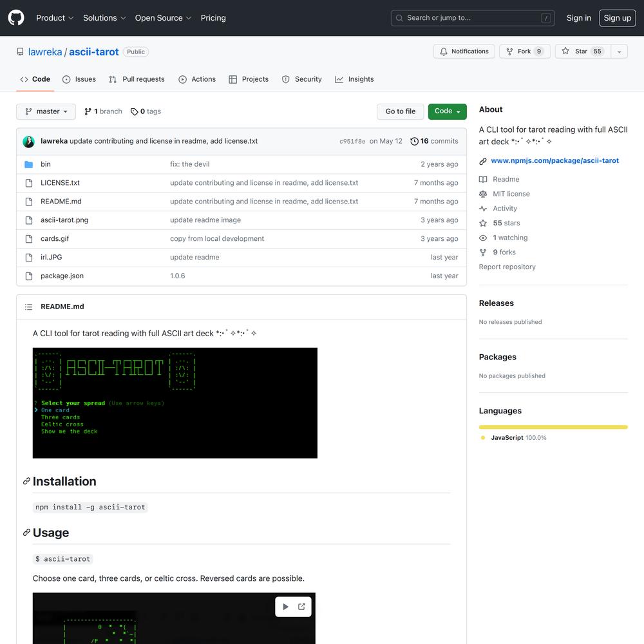Switch to the Projects tab
The image size is (644, 644).
[249, 79]
